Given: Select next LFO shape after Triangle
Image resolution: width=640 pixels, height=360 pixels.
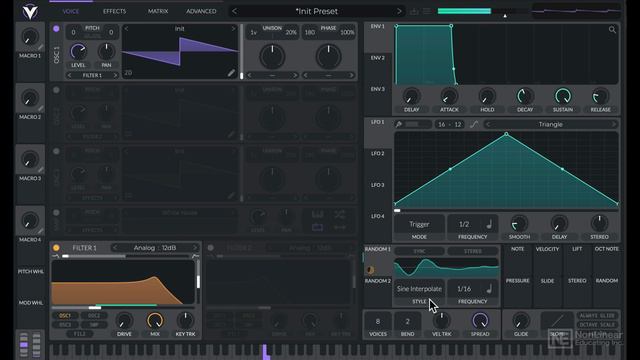Looking at the screenshot, I should 613,124.
